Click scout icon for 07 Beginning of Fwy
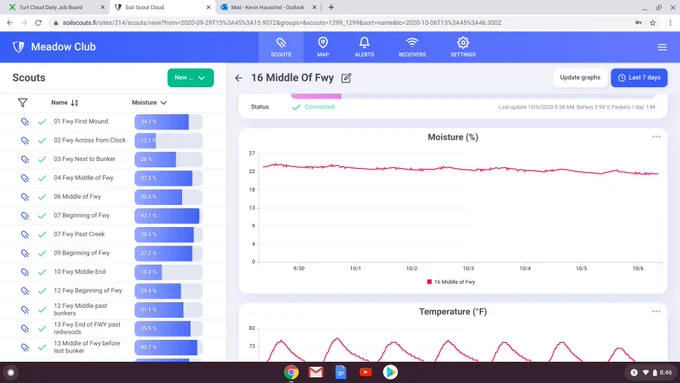Screen dimensions: 680x383 (25, 216)
